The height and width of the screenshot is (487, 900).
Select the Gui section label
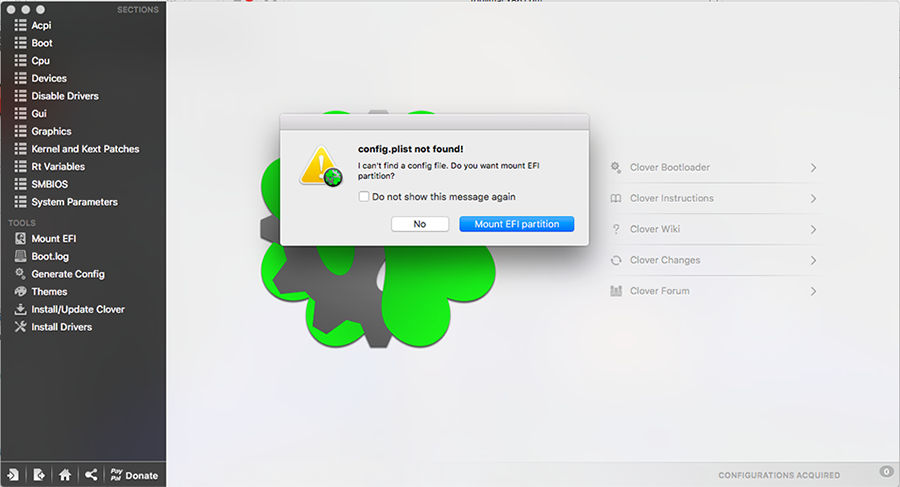click(39, 114)
